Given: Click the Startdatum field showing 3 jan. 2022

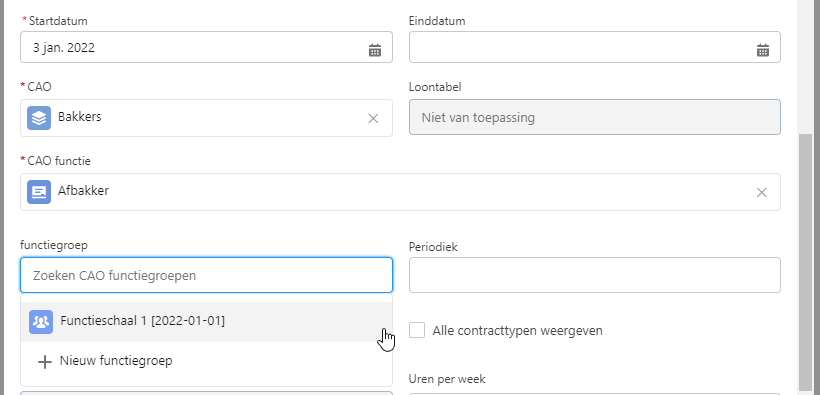Looking at the screenshot, I should coord(206,47).
